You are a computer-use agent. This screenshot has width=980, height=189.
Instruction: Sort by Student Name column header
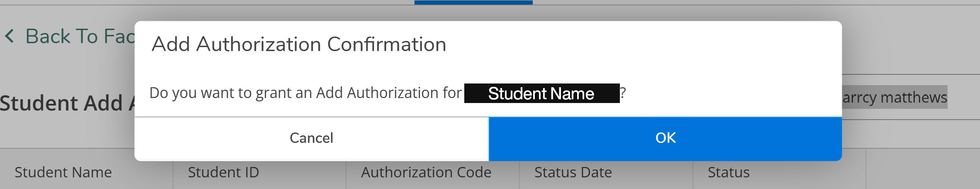tap(63, 172)
